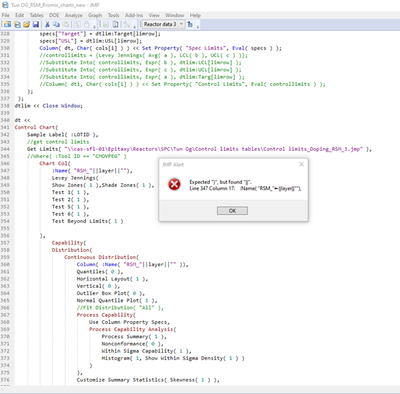Click 'Levey Jennings(' on line 348
Image resolution: width=400 pixels, height=394 pixels.
pyautogui.click(x=75, y=178)
